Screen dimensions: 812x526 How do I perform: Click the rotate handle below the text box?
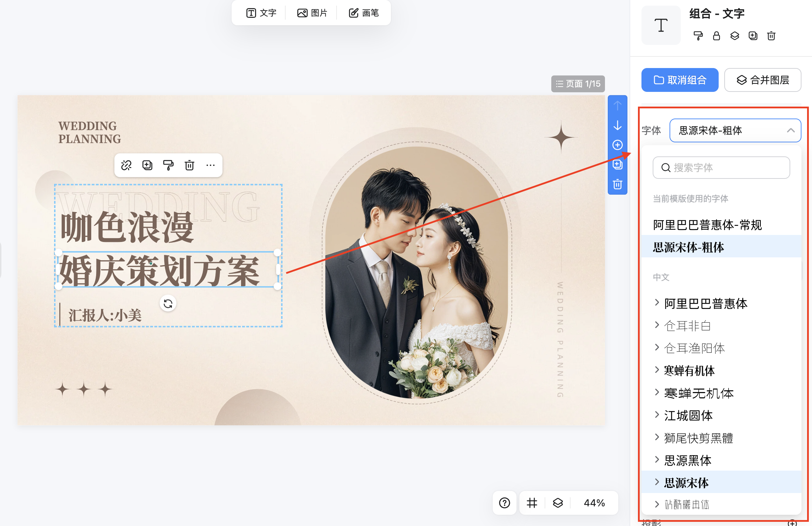click(168, 303)
